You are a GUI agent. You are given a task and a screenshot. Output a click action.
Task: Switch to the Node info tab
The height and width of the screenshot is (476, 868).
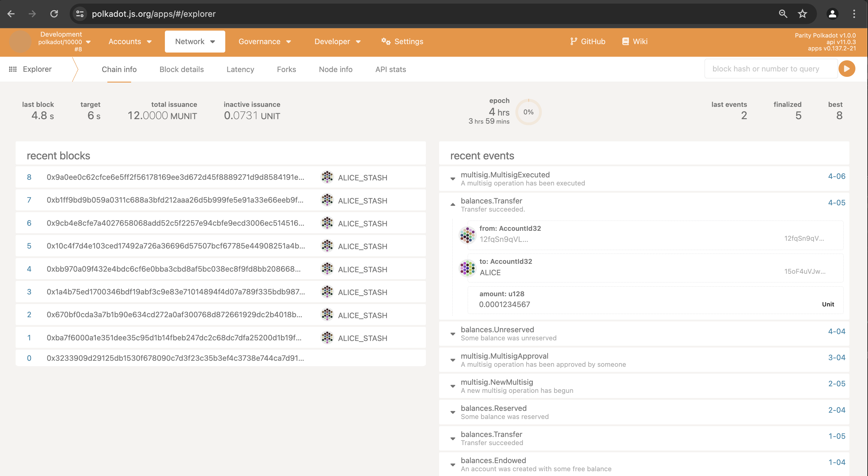coord(335,69)
